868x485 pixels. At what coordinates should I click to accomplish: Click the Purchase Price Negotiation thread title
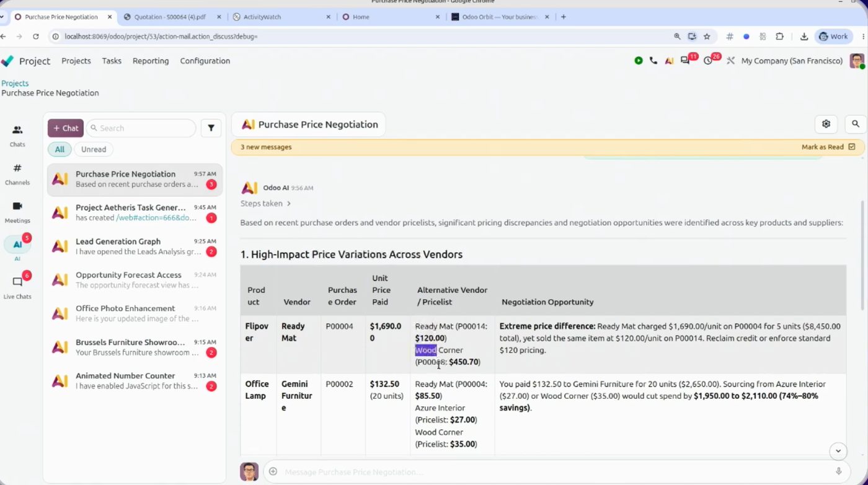pyautogui.click(x=318, y=125)
